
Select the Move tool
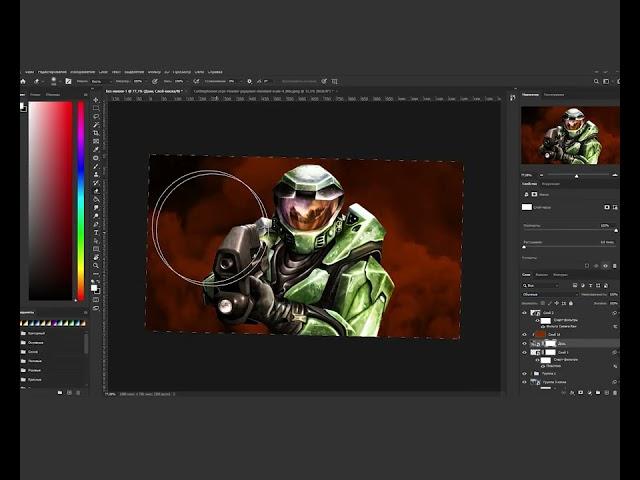(x=96, y=100)
